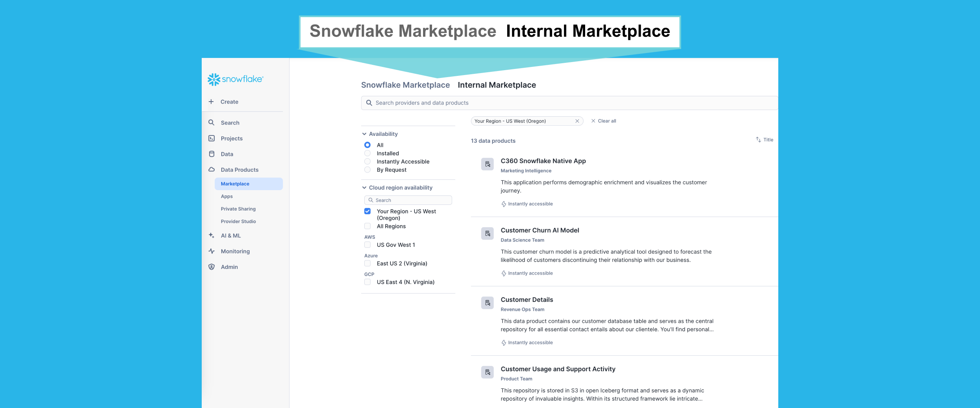
Task: Click the Snowflake logo
Action: click(x=235, y=79)
